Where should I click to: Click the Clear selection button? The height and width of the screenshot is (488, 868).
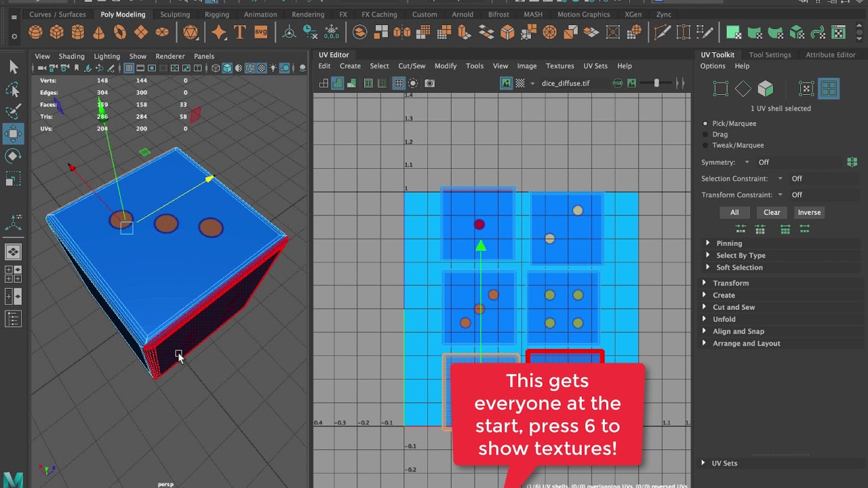click(772, 212)
